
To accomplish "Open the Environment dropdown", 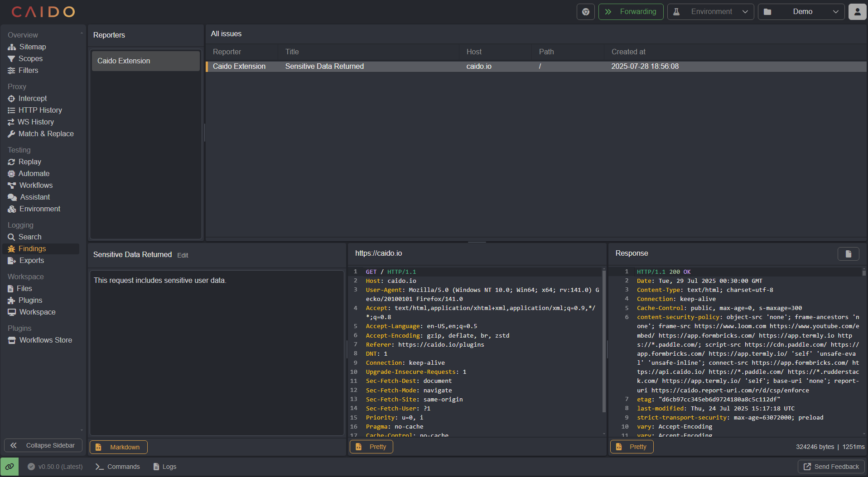I will (x=710, y=12).
